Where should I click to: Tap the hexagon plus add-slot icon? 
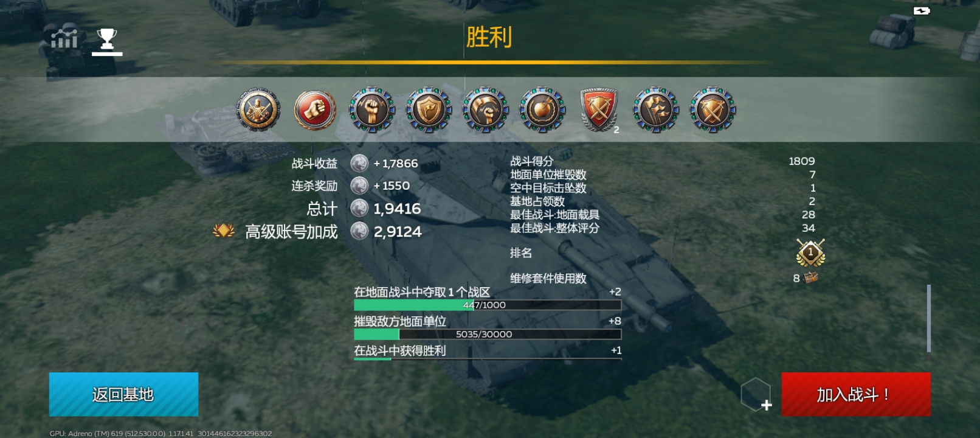click(756, 394)
